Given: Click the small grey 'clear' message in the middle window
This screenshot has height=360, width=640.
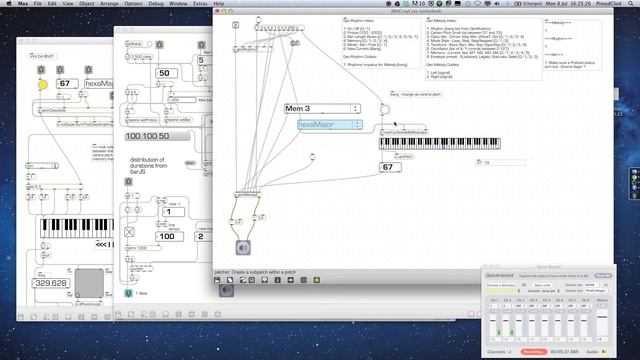Looking at the screenshot, I should 190,163.
